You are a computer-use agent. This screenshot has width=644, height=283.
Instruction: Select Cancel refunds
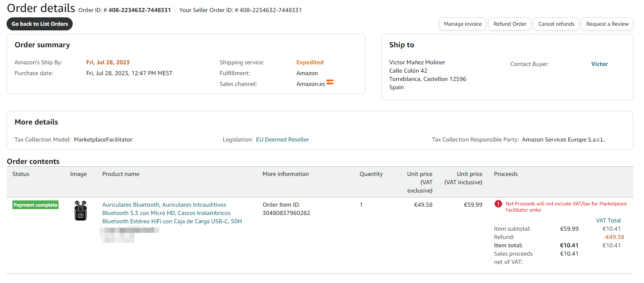(x=556, y=24)
